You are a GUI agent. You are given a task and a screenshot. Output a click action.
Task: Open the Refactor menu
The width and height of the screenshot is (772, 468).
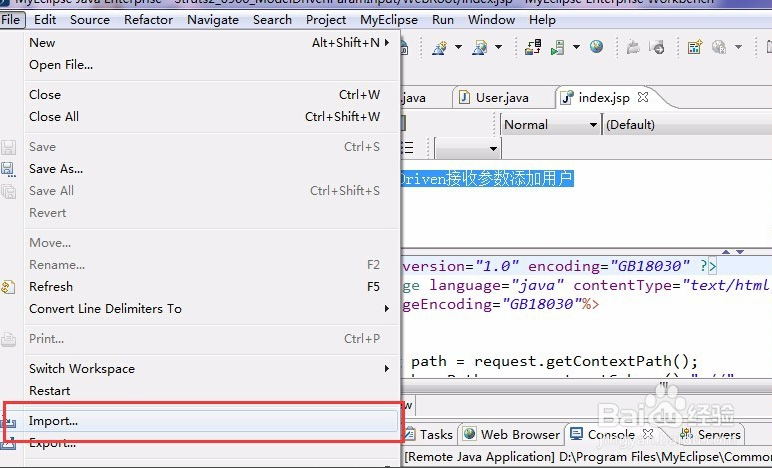pyautogui.click(x=148, y=20)
